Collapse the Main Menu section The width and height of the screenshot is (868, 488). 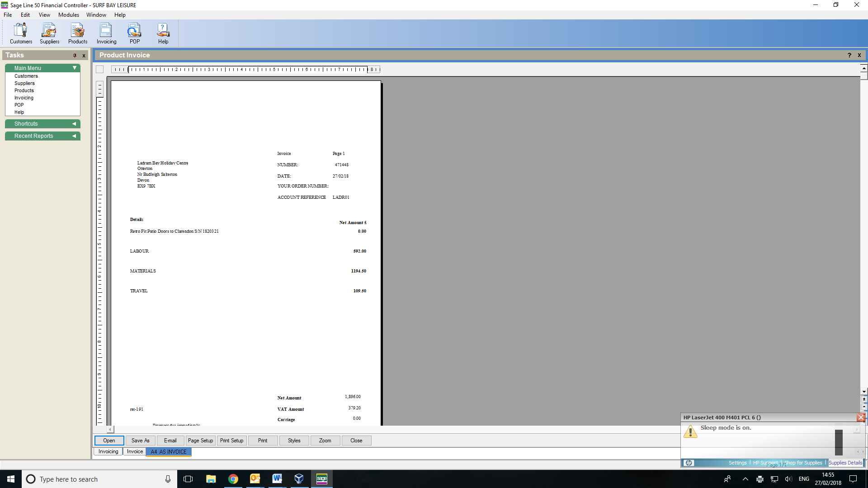(x=75, y=68)
